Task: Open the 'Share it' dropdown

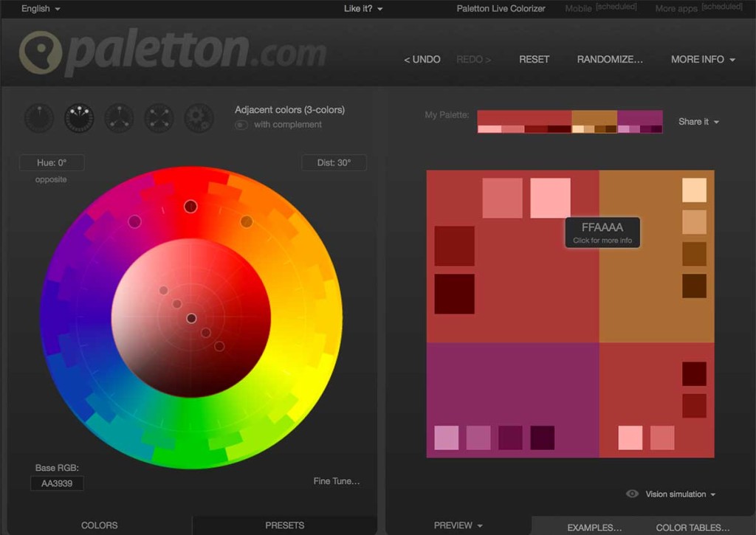Action: 698,122
